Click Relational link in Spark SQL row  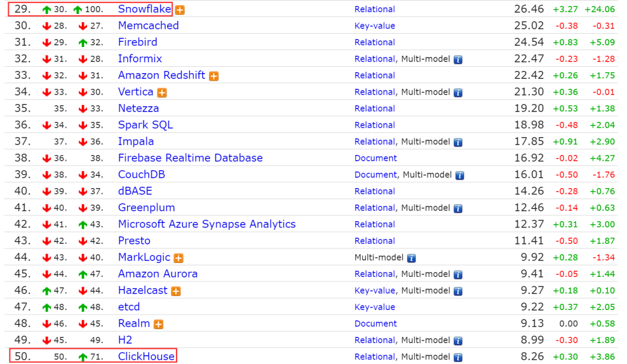pyautogui.click(x=374, y=125)
